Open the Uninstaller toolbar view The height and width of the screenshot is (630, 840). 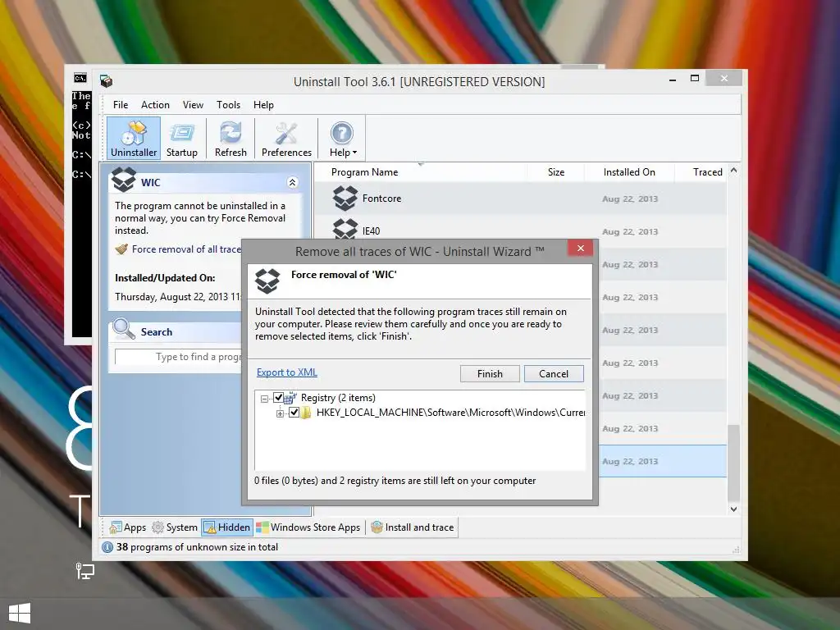click(134, 138)
